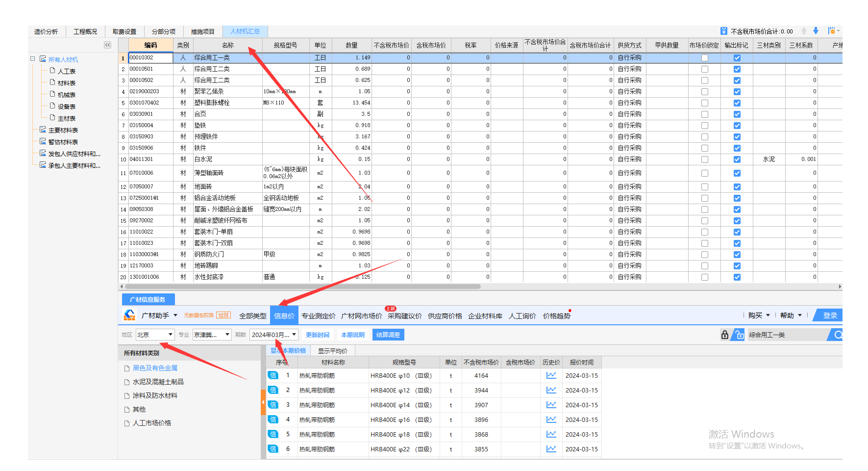Viewport: 868px width, 471px height.
Task: Switch to the 措施项目 tab
Action: pyautogui.click(x=203, y=31)
